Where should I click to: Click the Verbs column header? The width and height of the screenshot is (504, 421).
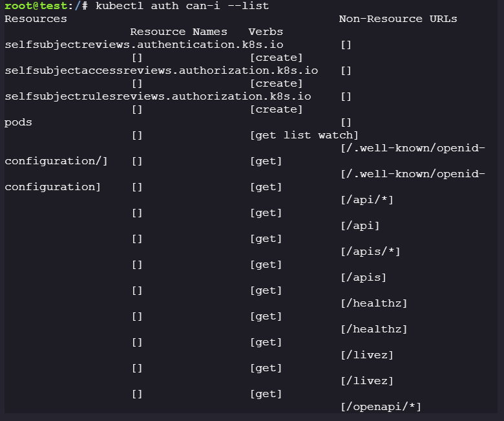266,32
